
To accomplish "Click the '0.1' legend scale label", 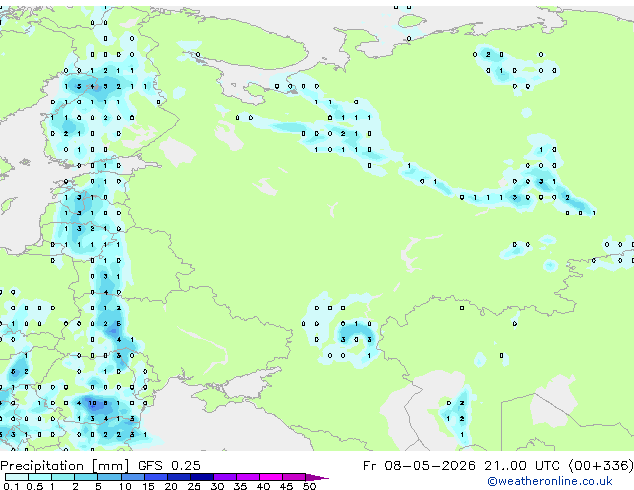I will tap(12, 486).
